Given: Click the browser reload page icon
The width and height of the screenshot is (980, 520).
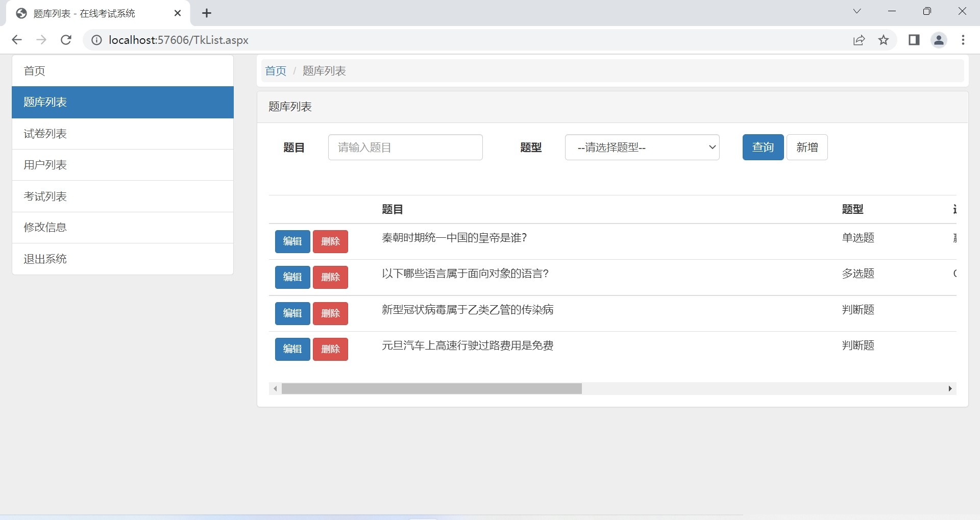Looking at the screenshot, I should [x=66, y=40].
